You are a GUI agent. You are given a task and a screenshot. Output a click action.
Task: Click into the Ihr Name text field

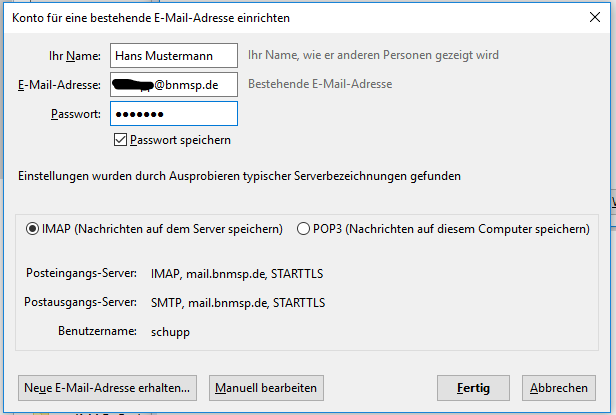coord(174,55)
